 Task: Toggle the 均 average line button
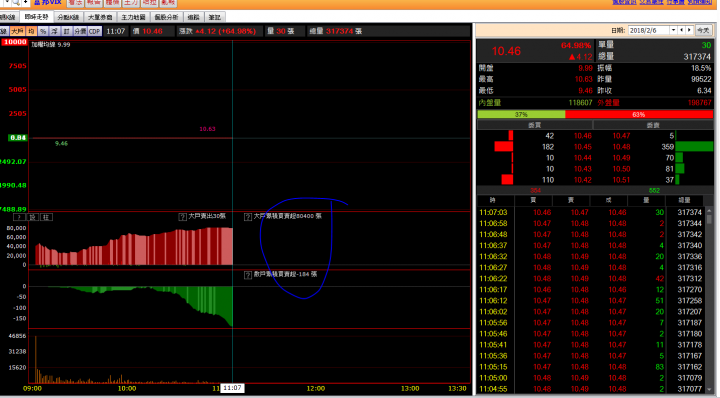[x=31, y=31]
